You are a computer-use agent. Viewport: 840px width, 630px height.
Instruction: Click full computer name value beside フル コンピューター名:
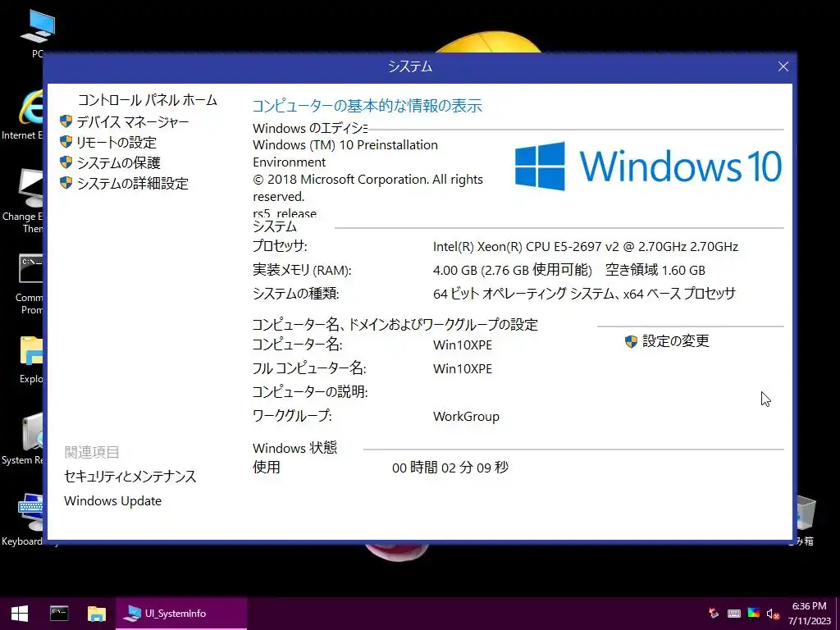[x=463, y=368]
